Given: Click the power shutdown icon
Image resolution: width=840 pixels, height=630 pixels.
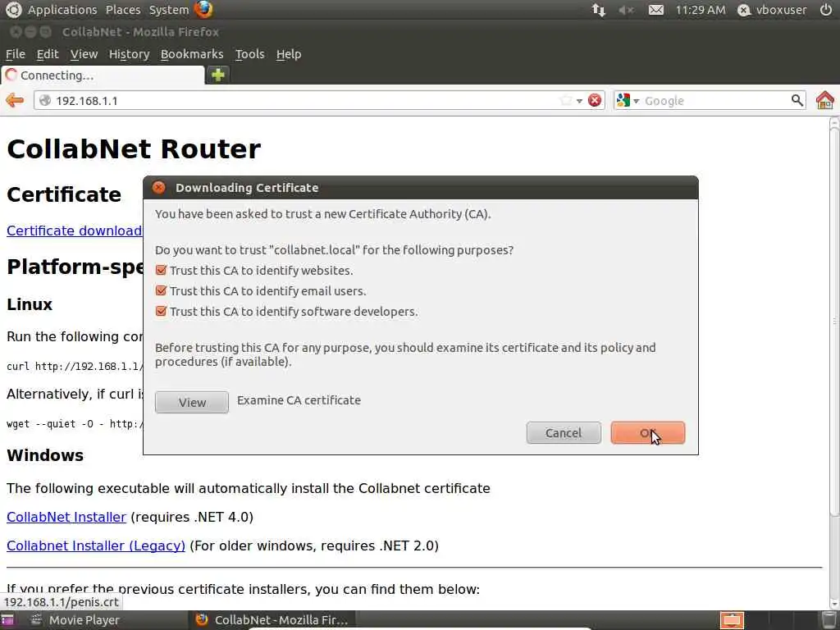Looking at the screenshot, I should (x=825, y=10).
